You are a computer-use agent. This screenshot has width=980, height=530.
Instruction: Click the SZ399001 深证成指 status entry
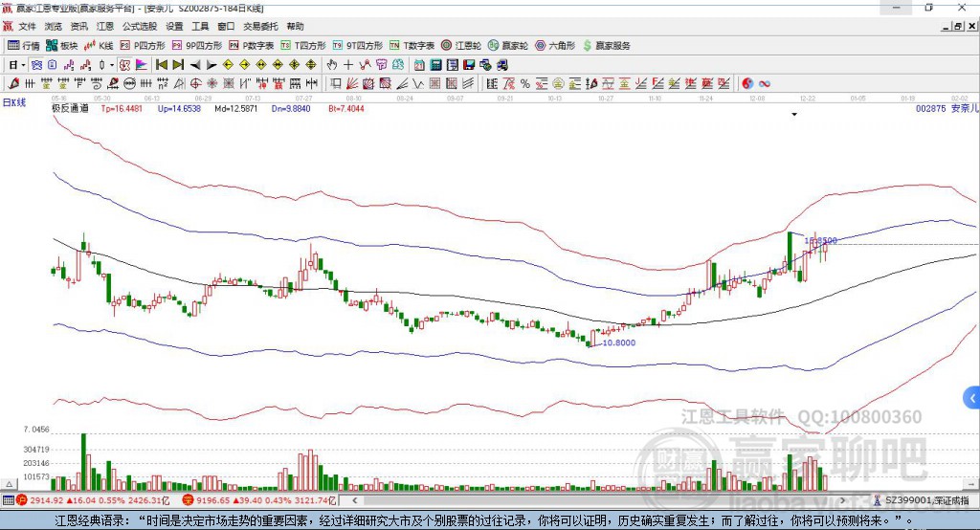click(922, 500)
